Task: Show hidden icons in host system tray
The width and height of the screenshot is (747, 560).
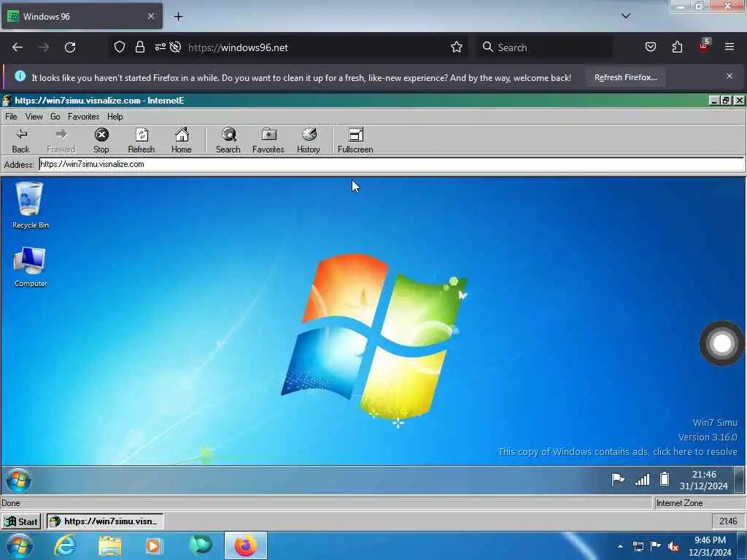Action: click(x=620, y=546)
